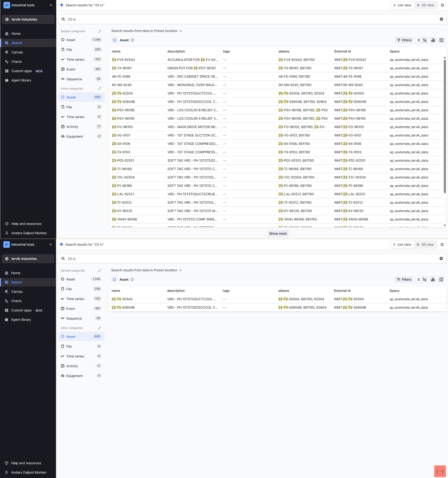Click info icon beside Asset heading, lower screenshot
The width and height of the screenshot is (448, 478).
pos(132,280)
